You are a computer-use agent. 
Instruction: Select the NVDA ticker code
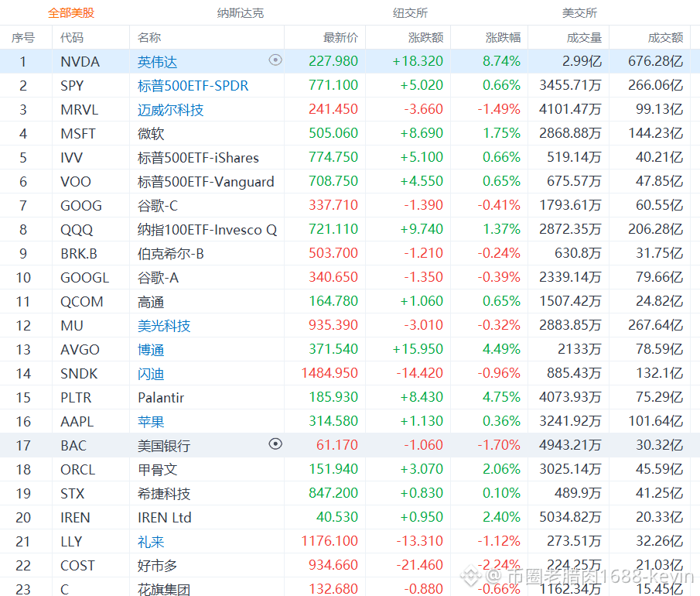(80, 62)
